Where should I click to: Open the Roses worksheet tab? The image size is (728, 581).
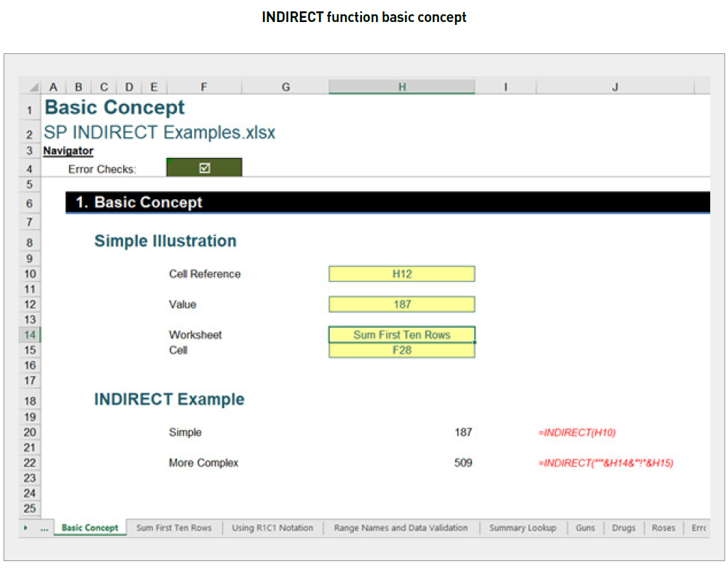pos(663,528)
